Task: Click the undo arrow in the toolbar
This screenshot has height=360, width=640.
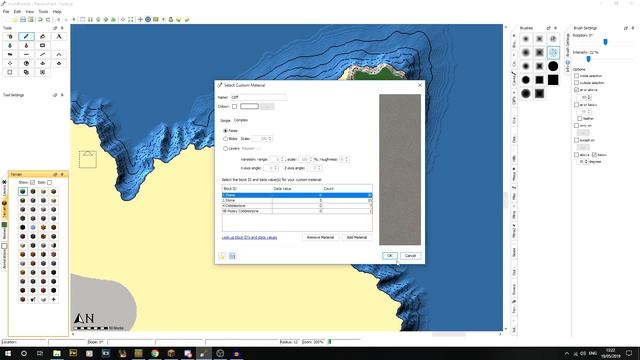Action: pos(40,19)
